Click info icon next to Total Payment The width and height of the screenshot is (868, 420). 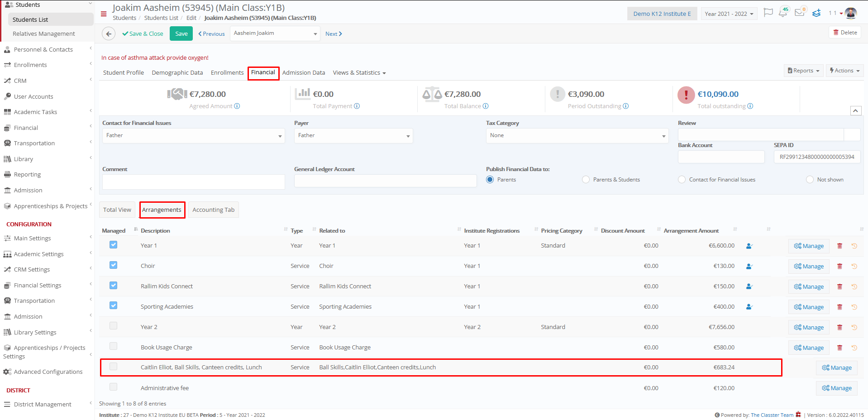(x=357, y=106)
